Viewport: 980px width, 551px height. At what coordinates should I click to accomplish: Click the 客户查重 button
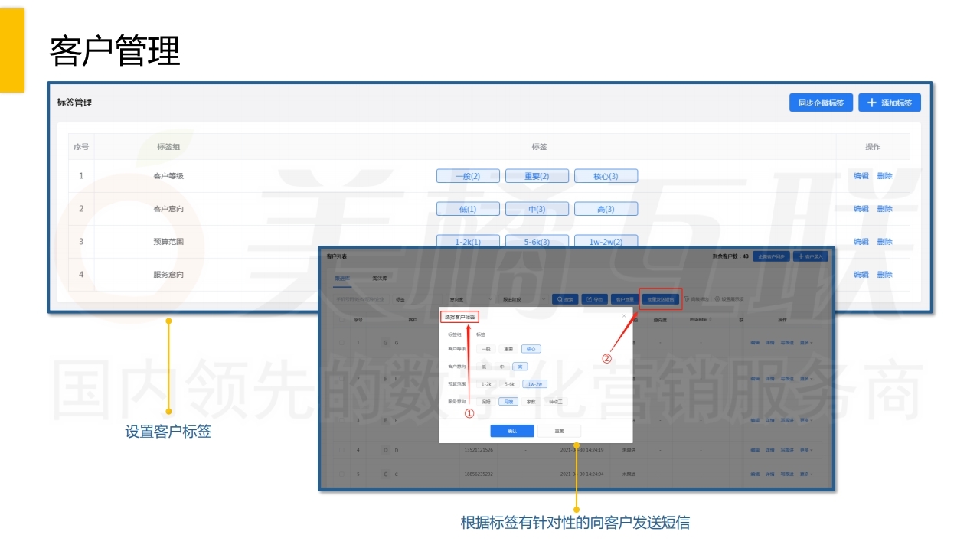(624, 299)
